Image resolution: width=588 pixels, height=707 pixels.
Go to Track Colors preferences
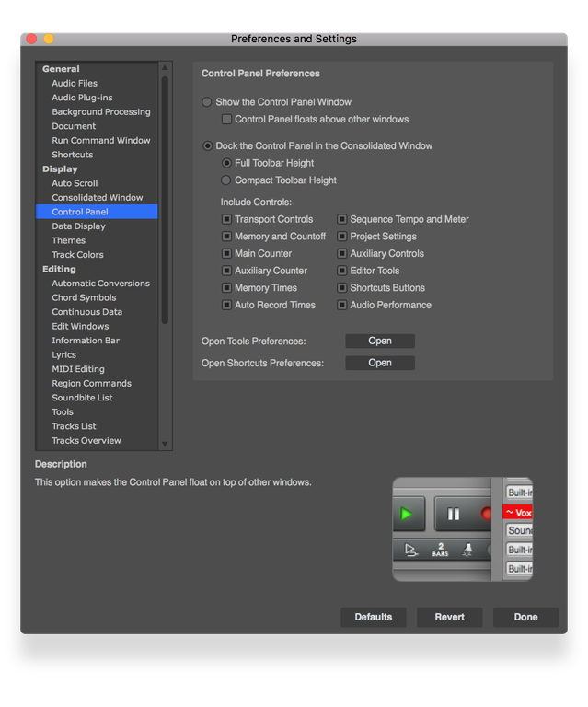point(77,255)
